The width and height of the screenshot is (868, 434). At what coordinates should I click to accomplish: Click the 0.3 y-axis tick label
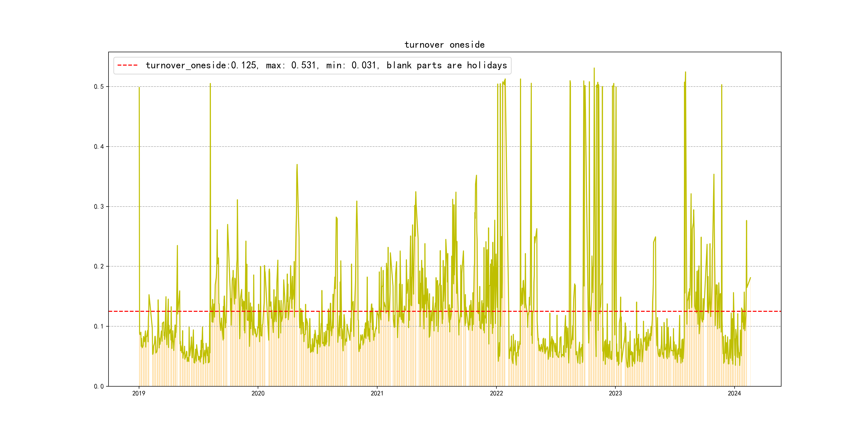click(99, 207)
